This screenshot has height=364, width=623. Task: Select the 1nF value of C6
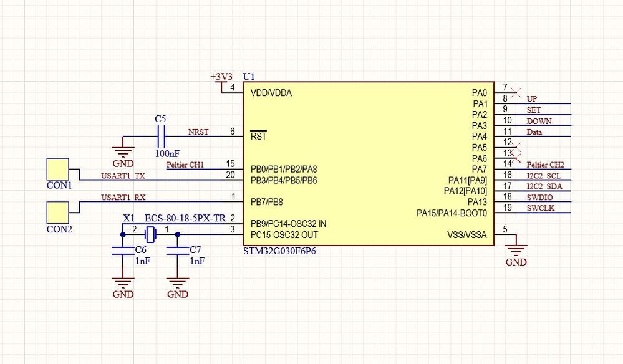pyautogui.click(x=143, y=261)
